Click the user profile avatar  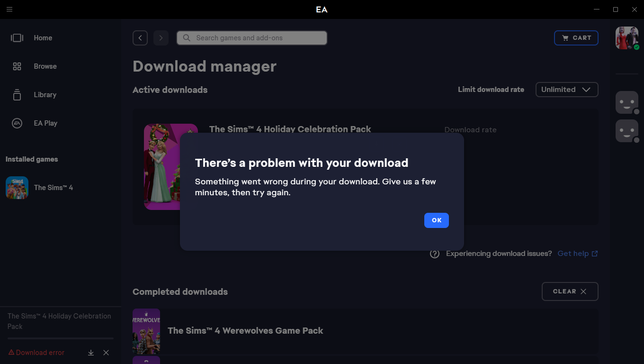click(626, 38)
